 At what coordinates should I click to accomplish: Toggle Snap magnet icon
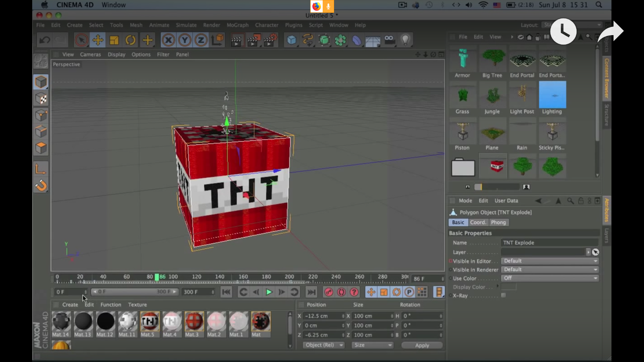coord(41,186)
